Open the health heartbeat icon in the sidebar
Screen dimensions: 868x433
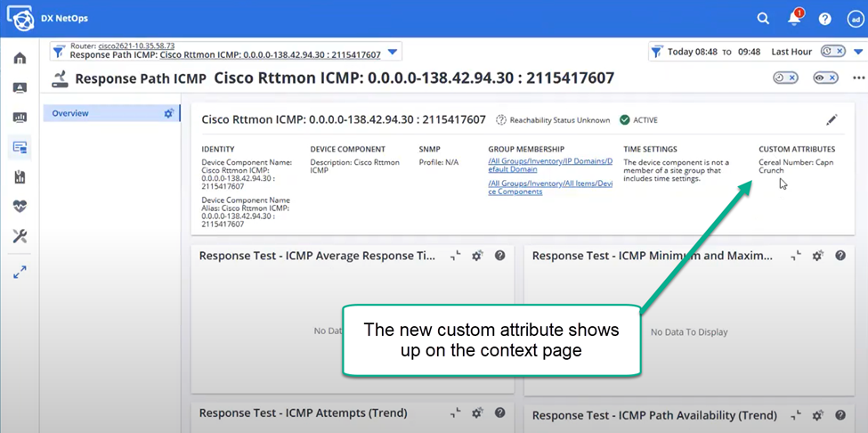[20, 207]
